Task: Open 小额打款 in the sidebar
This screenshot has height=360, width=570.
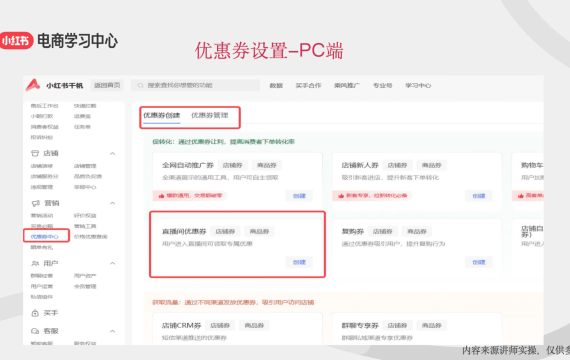Action: [42, 116]
